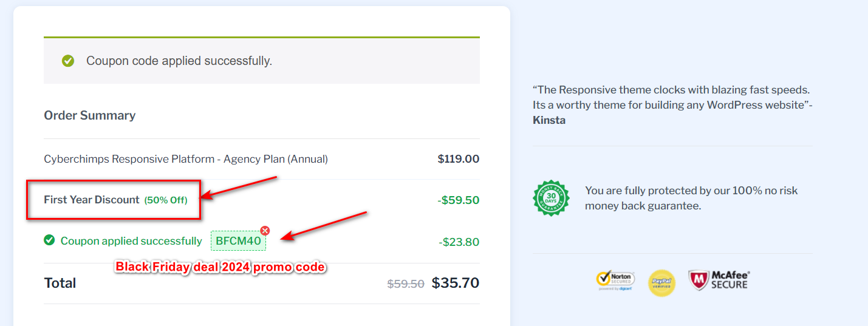Click the crossed-out $59.50 price
The height and width of the screenshot is (326, 868).
406,284
